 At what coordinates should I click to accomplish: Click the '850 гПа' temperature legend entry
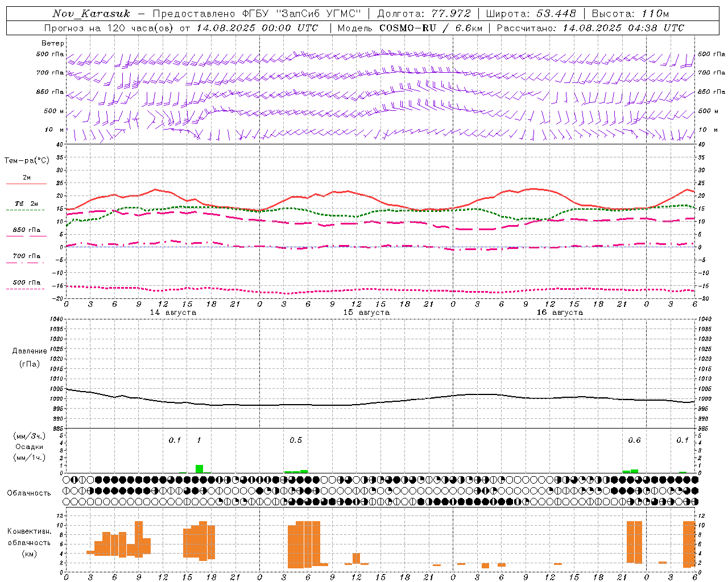[x=27, y=230]
